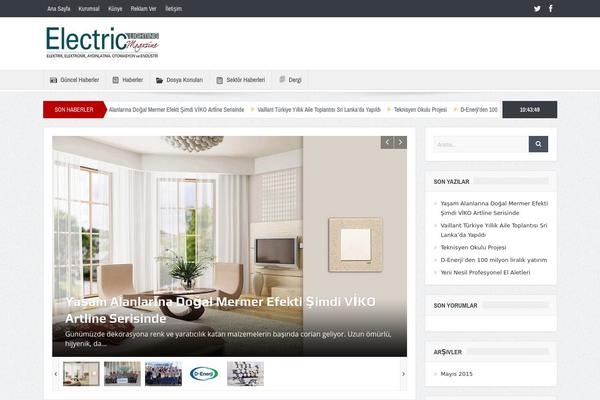Focus the Arama search input field
This screenshot has height=400, width=600.
tap(481, 144)
